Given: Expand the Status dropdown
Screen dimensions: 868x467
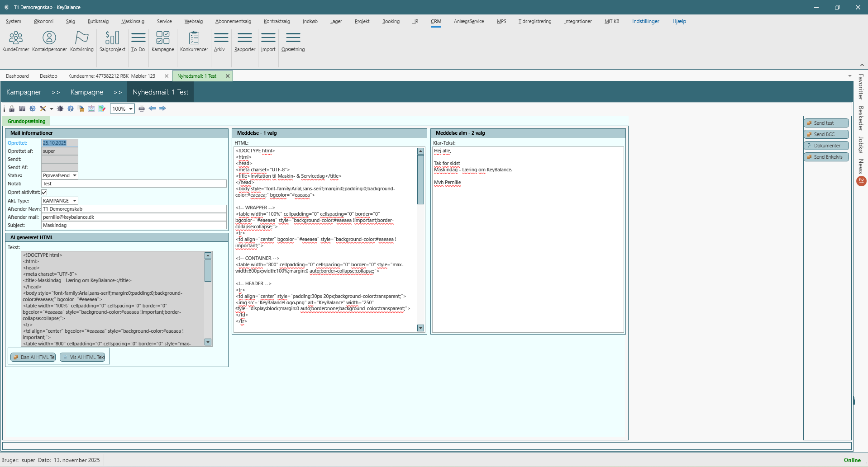Looking at the screenshot, I should click(75, 175).
